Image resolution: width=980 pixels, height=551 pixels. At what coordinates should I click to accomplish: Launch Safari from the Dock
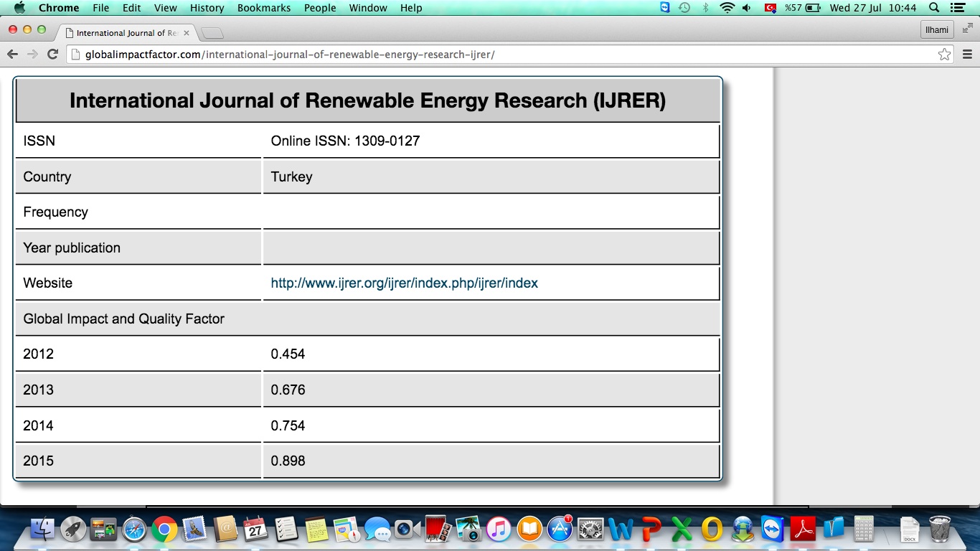(x=134, y=529)
